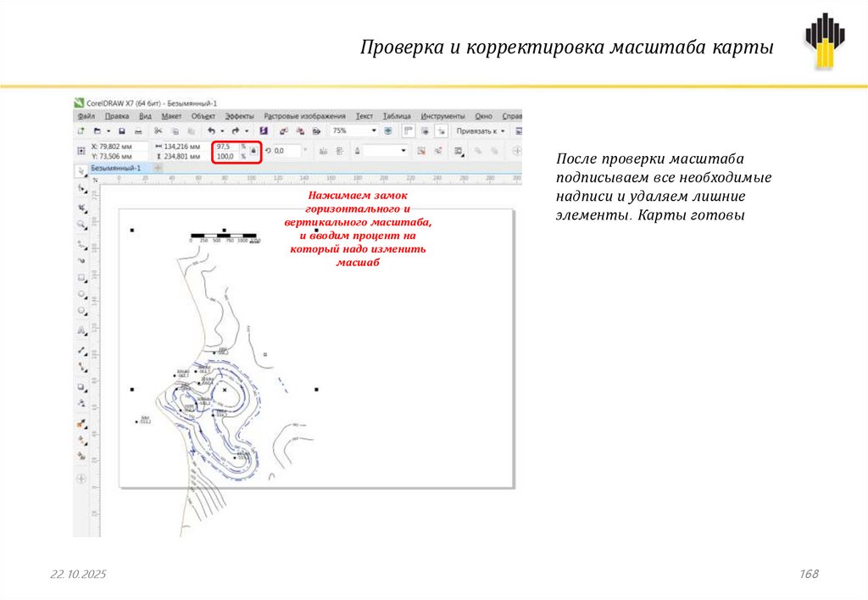Viewport: 868px width, 600px height.
Task: Select the Connector tool
Action: (81, 367)
